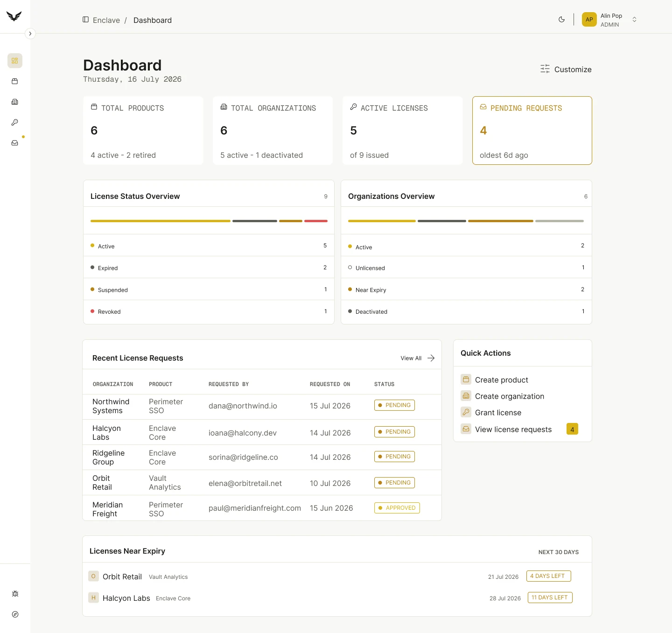
Task: Click the 11 DAYS LEFT badge
Action: coord(550,598)
